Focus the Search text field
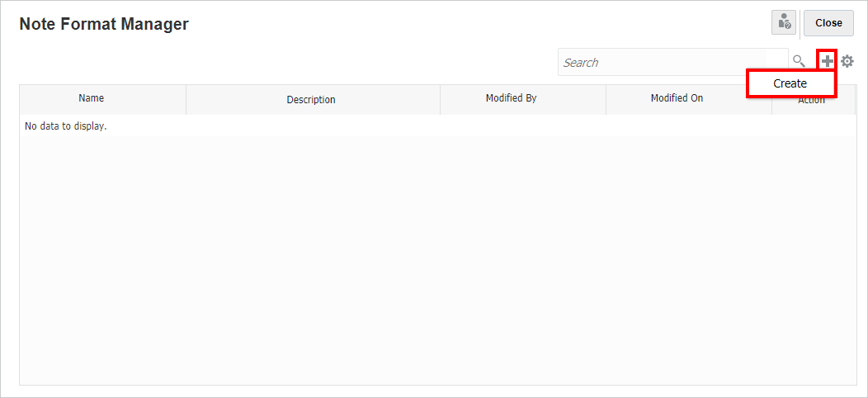Screen dimensions: 868x398 (x=672, y=63)
